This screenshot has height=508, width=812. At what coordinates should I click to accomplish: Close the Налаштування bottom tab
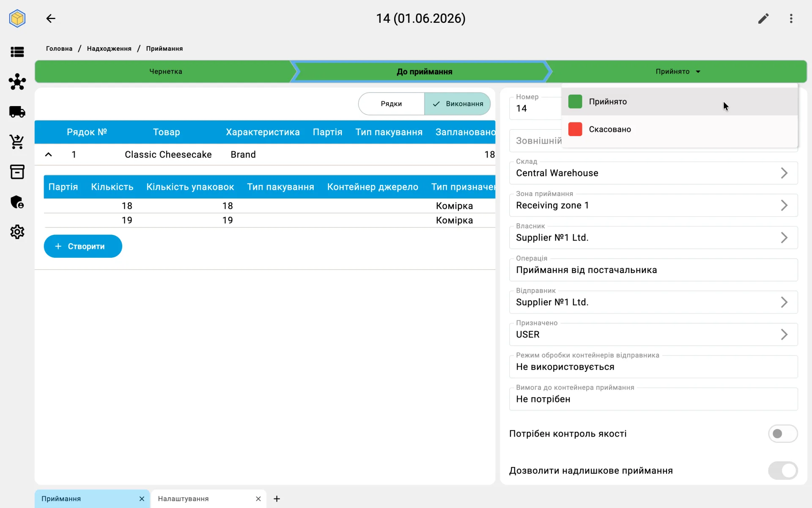pos(258,499)
